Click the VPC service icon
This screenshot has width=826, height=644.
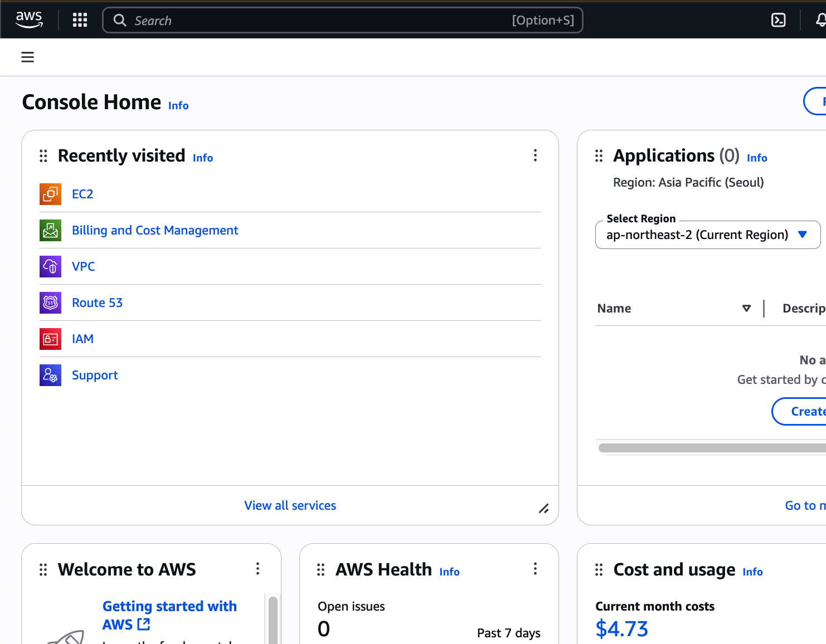tap(50, 266)
